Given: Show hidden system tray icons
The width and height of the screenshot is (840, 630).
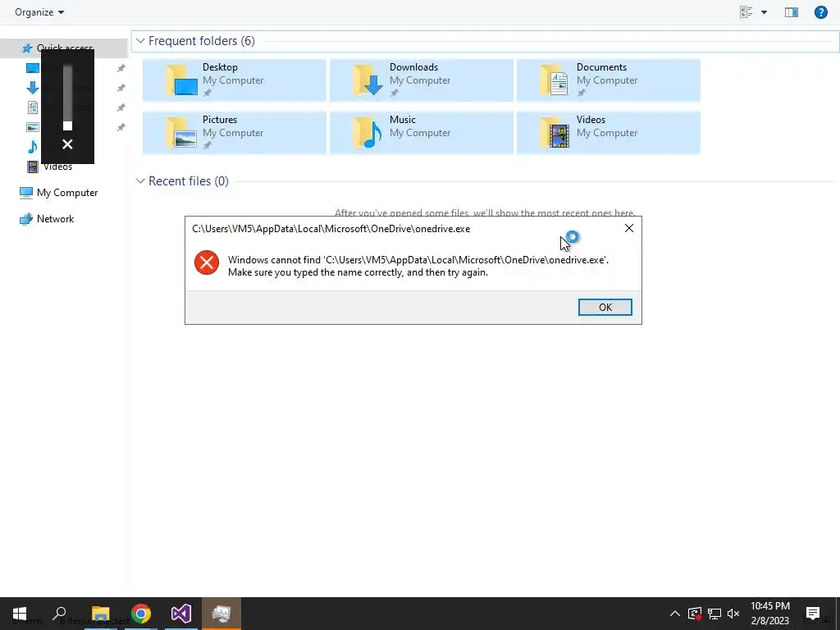Looking at the screenshot, I should [x=675, y=614].
